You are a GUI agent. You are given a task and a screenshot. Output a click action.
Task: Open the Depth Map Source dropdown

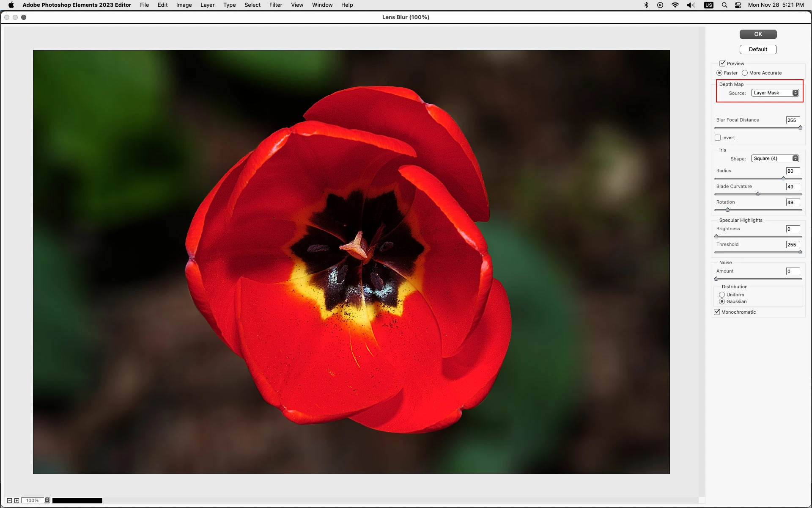pyautogui.click(x=775, y=93)
